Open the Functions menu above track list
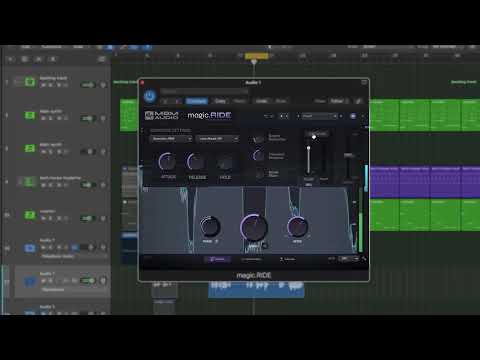480x360 pixels. click(51, 47)
